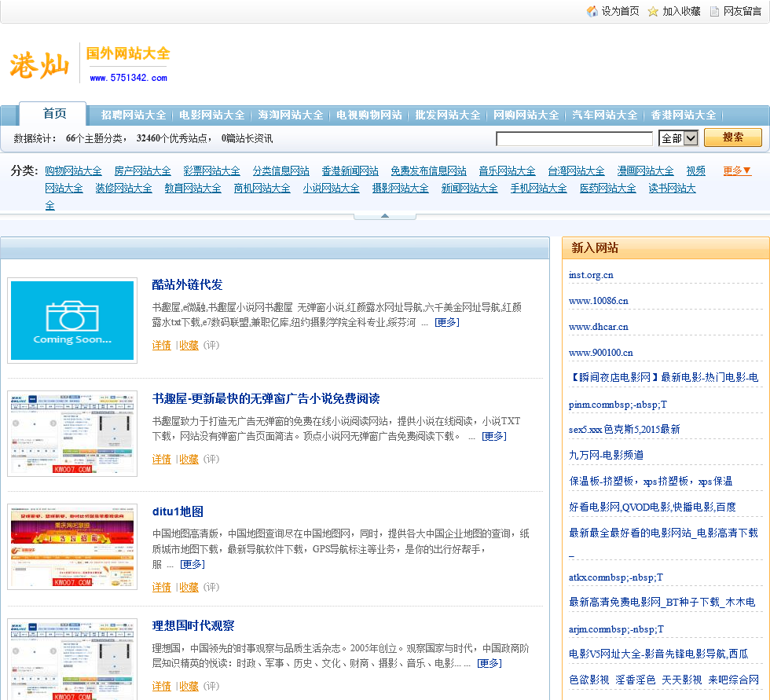Viewport: 770px width, 700px height.
Task: Open the 教育网站大全 category link
Action: coord(193,189)
